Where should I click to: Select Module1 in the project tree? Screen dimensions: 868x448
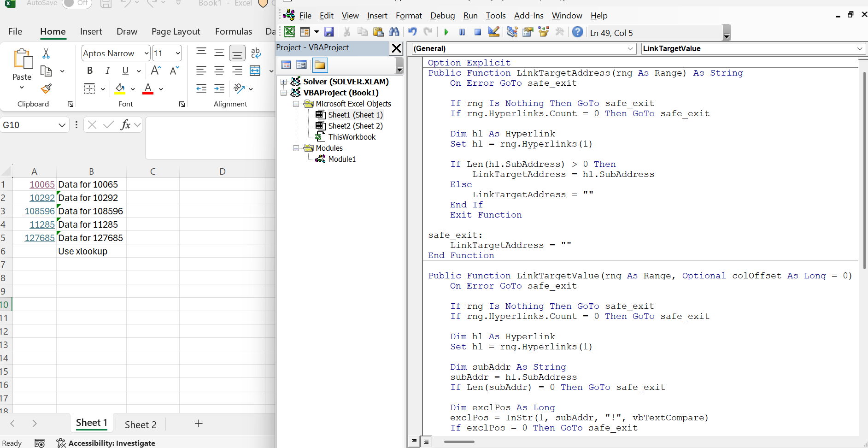[x=341, y=159]
